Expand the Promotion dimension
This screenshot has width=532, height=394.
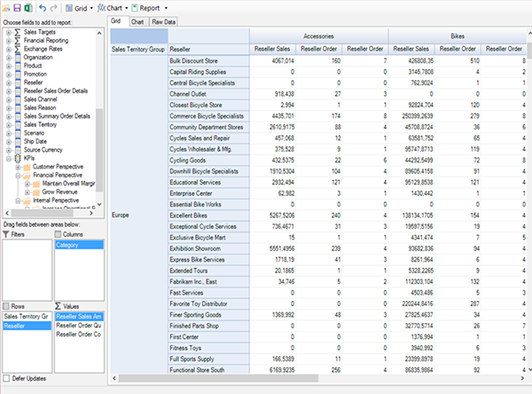pos(9,75)
